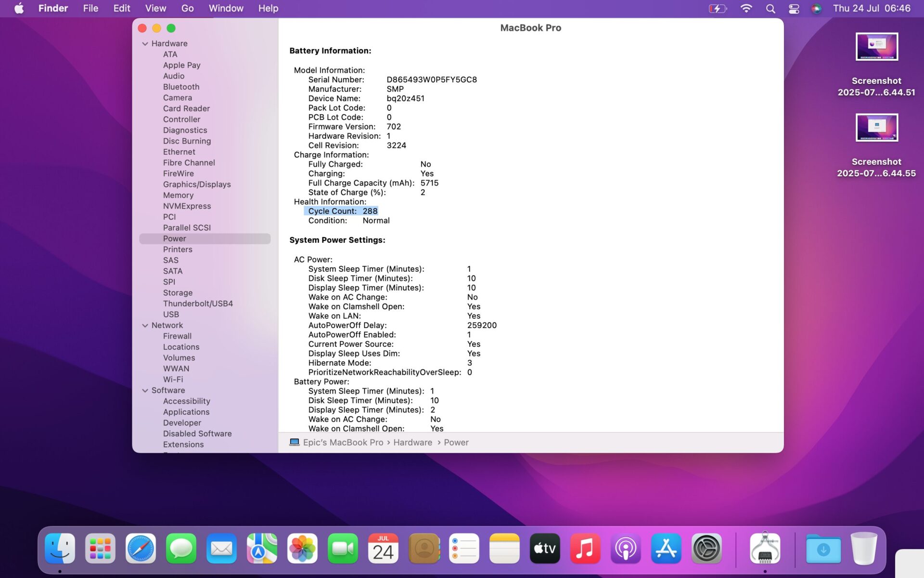Screen dimensions: 924x578
Task: Select Graphics/Displays in sidebar
Action: click(197, 184)
